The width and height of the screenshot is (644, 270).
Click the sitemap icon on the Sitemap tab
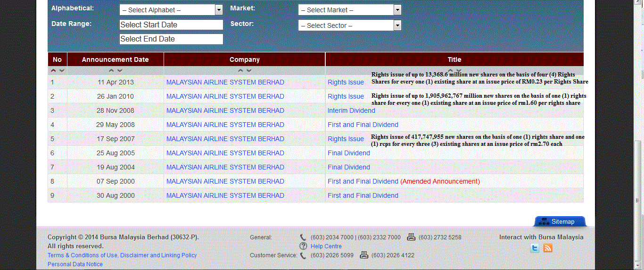coord(543,221)
